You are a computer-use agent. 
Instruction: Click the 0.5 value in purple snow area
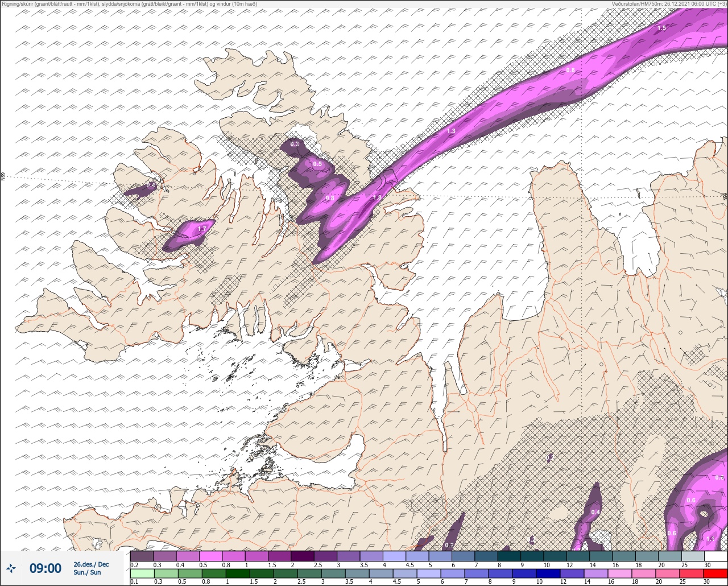pyautogui.click(x=317, y=164)
